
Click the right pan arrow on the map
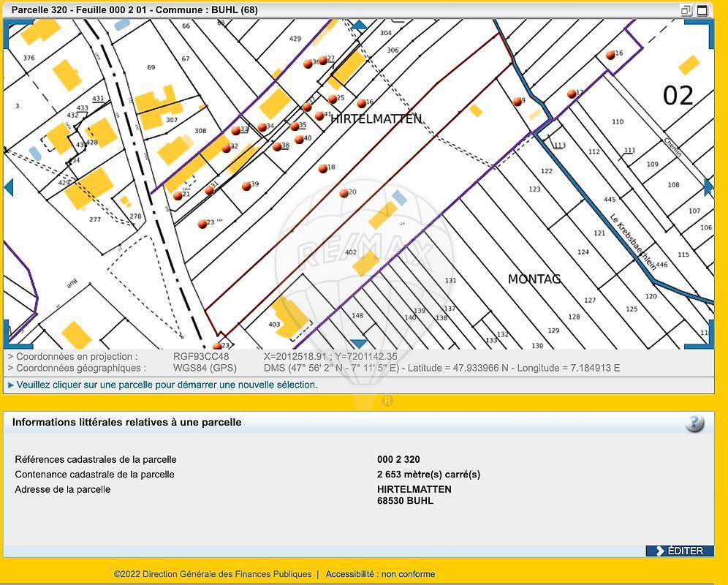coord(708,187)
